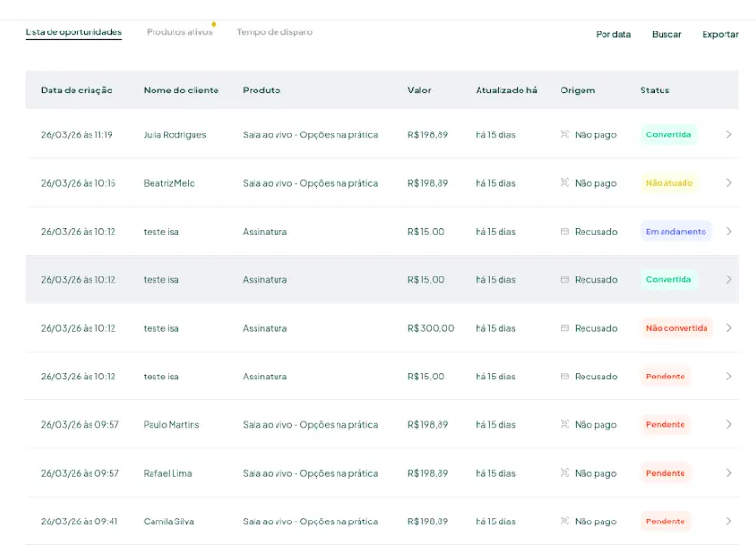Image resolution: width=756 pixels, height=552 pixels.
Task: Open the teste isa Pendente row chevron
Action: (729, 376)
